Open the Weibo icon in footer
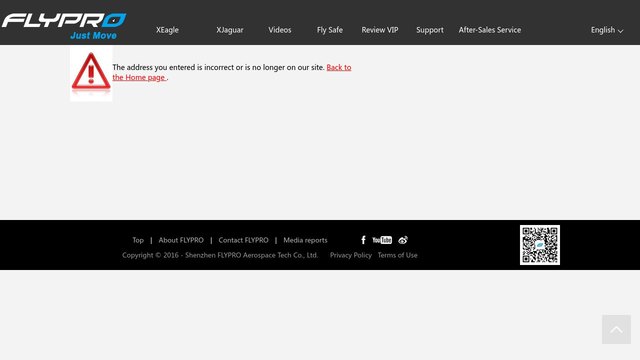Viewport: 640px width, 360px height. coord(403,240)
